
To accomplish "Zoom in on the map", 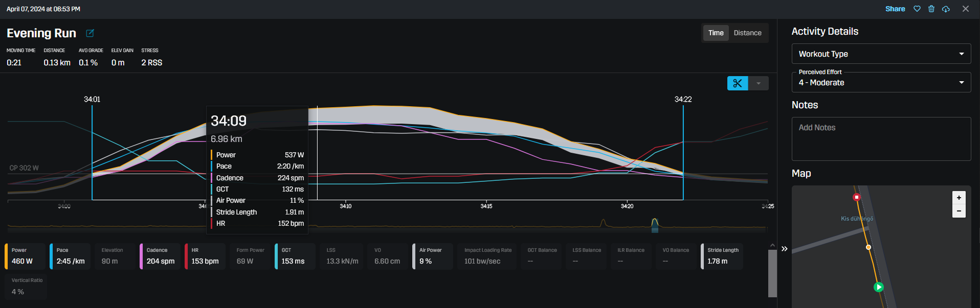I will (x=959, y=198).
